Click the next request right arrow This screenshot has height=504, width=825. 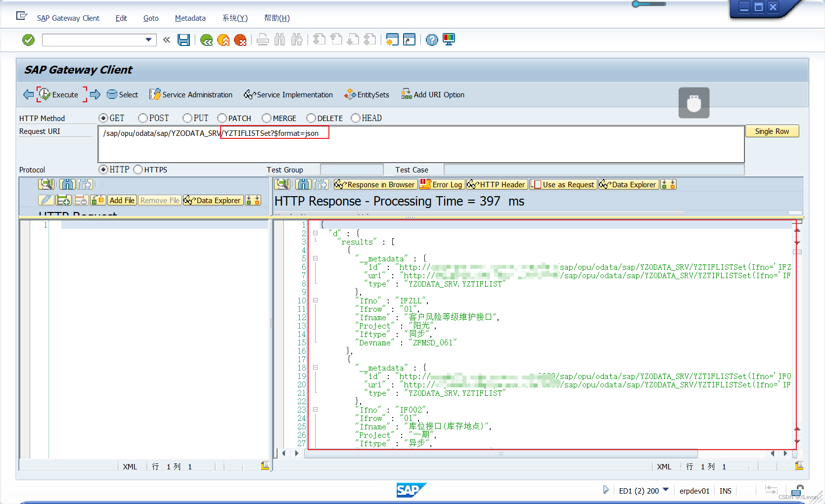[95, 94]
